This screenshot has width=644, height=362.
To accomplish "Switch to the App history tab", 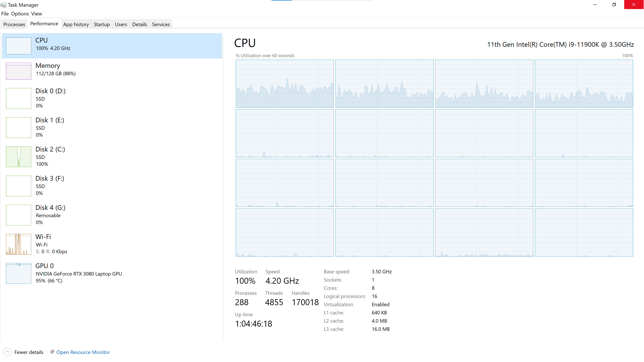I will 76,24.
